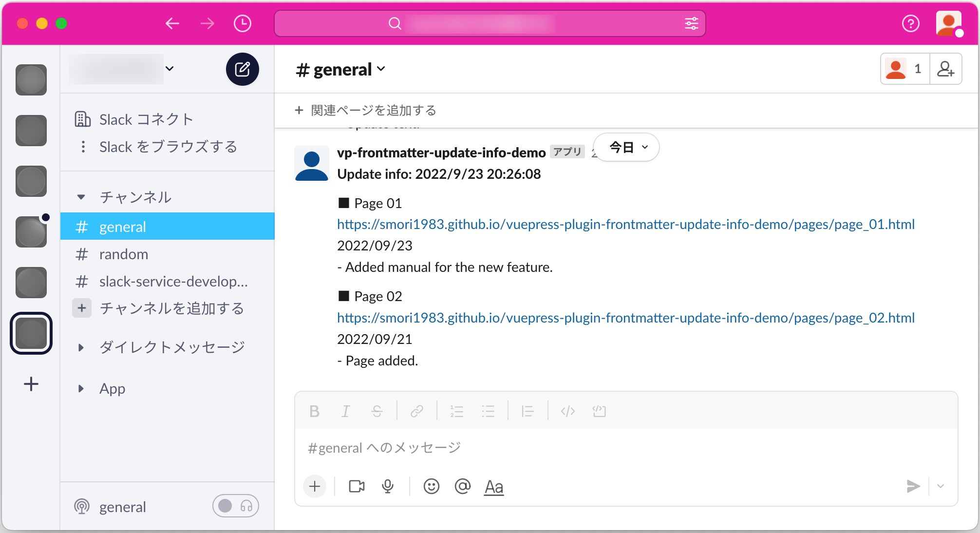This screenshot has height=533, width=980.
Task: Record a video clip
Action: click(x=357, y=486)
